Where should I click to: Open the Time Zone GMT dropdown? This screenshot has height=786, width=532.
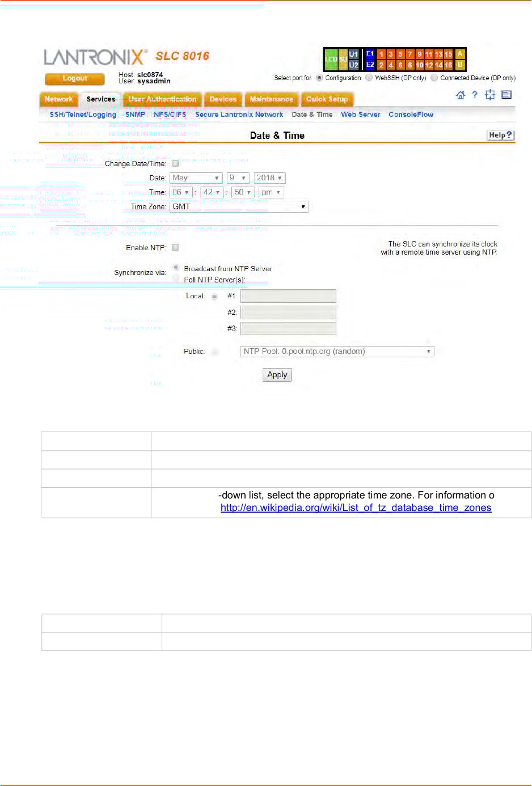239,207
